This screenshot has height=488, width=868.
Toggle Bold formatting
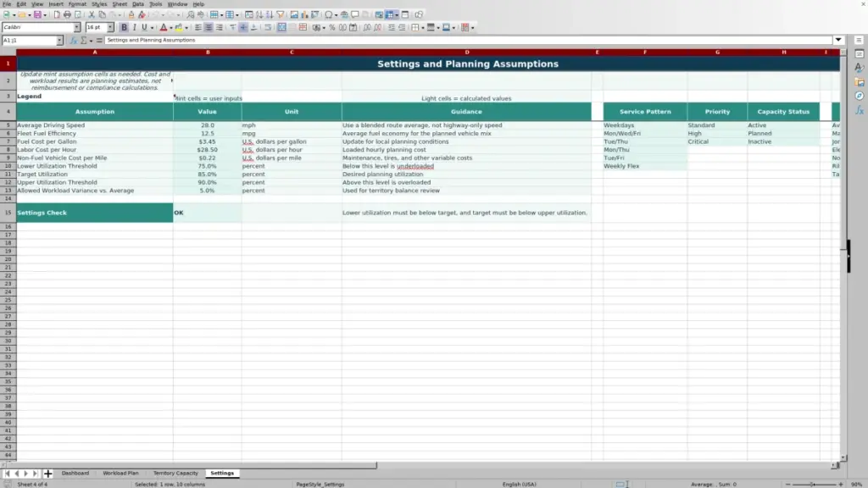[124, 27]
